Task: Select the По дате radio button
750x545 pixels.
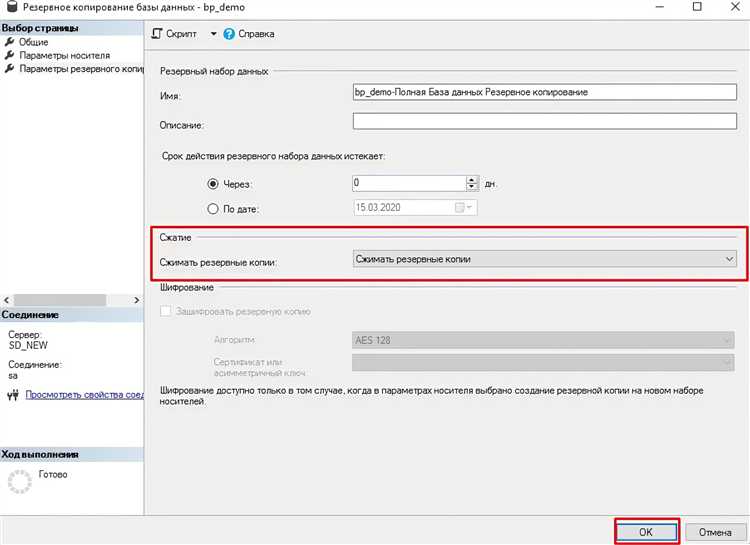Action: [212, 208]
